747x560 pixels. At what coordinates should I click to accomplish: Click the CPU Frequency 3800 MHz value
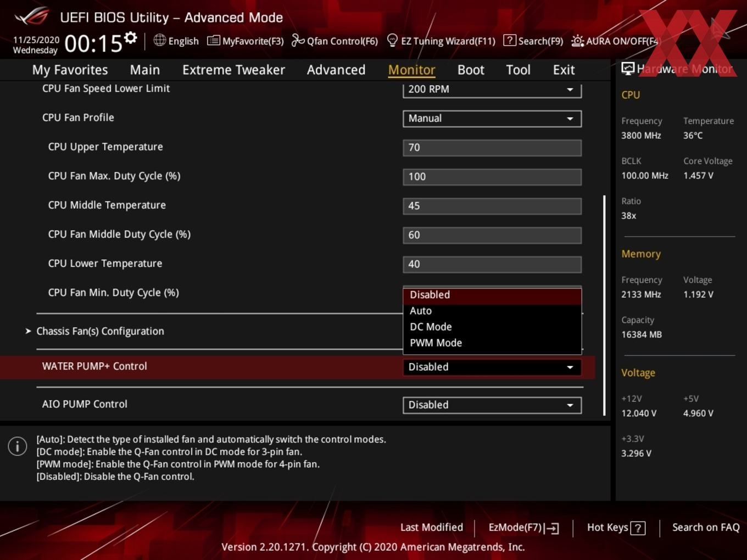click(641, 136)
